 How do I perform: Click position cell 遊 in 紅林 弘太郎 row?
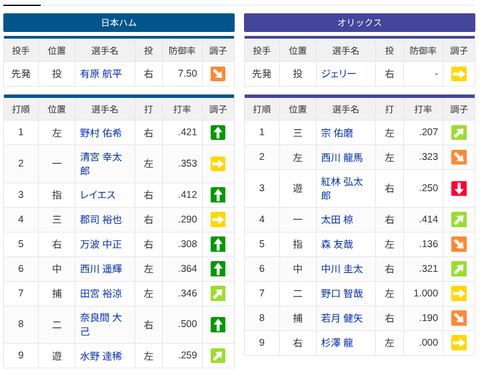pos(297,188)
